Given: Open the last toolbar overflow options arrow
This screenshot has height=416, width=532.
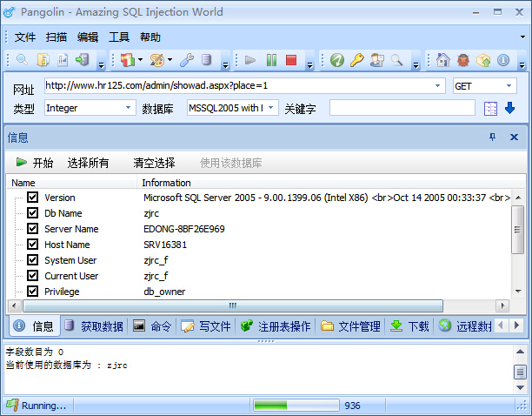Looking at the screenshot, I should coord(522,65).
